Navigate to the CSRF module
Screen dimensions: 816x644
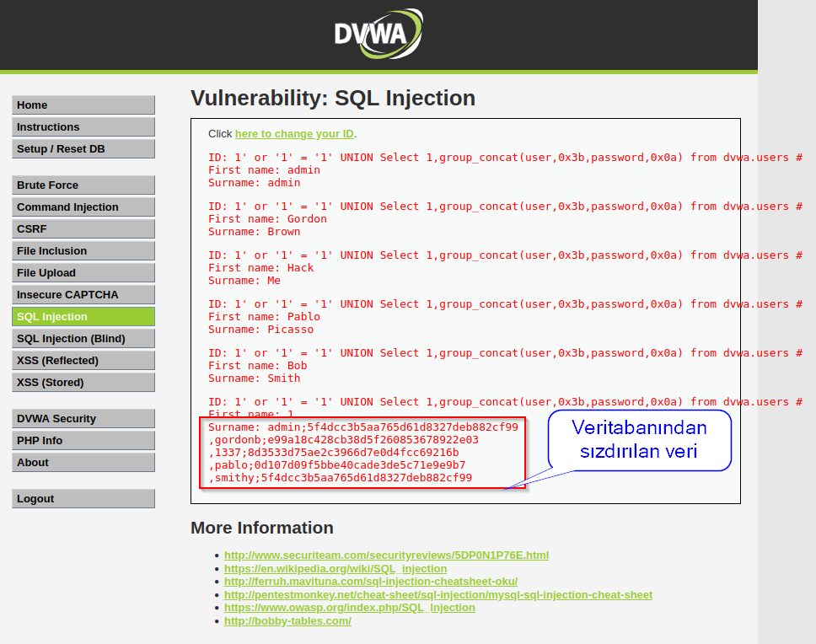pyautogui.click(x=83, y=229)
